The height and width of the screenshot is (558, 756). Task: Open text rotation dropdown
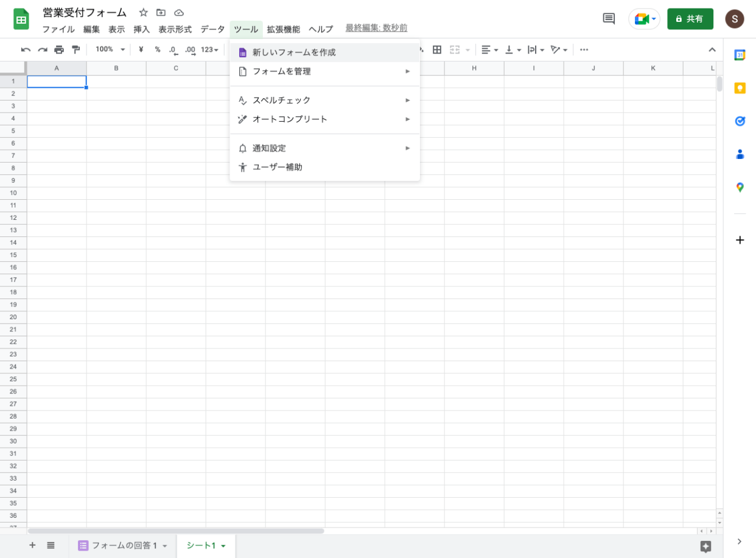(x=559, y=49)
